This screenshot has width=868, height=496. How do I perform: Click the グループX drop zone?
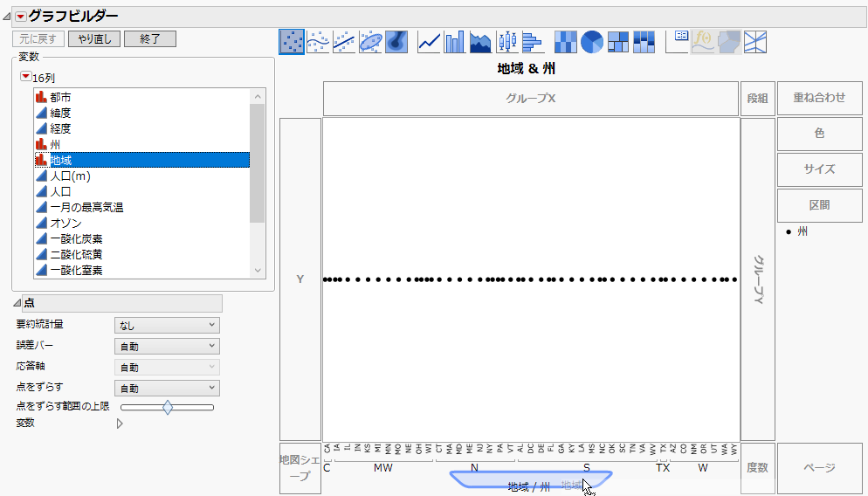coord(531,99)
